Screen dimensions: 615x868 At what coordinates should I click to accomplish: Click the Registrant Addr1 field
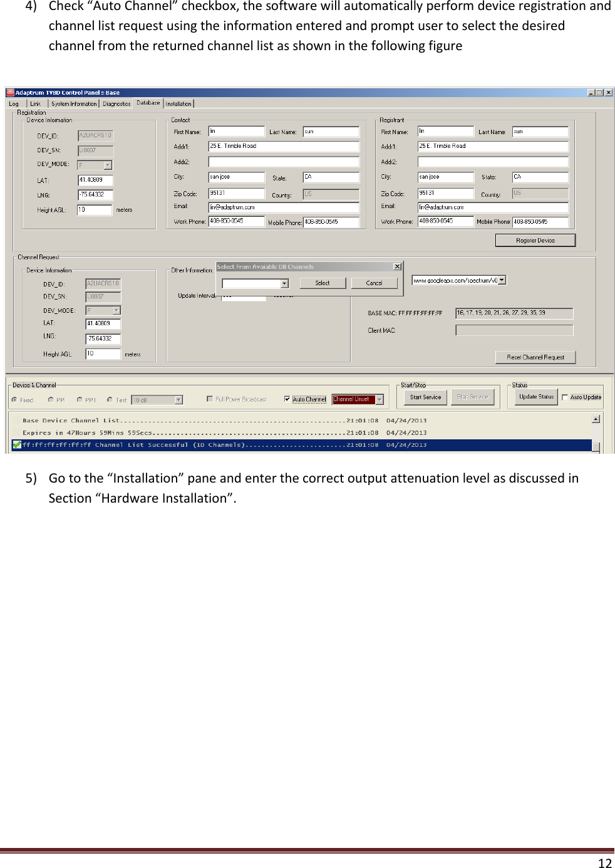pyautogui.click(x=493, y=146)
